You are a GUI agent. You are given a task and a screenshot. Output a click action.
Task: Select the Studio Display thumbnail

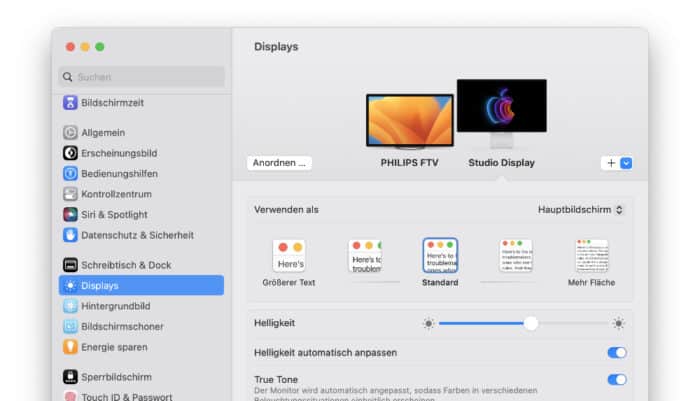pos(502,113)
